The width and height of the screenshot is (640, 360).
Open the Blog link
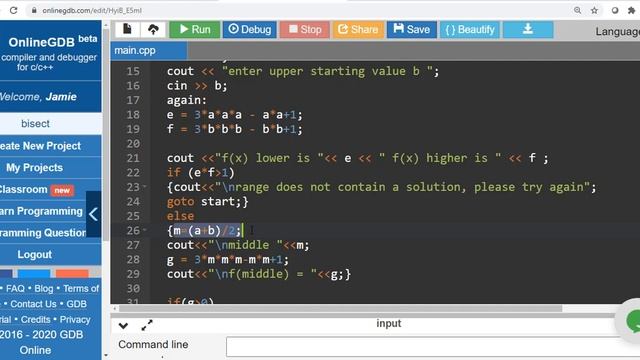point(44,289)
